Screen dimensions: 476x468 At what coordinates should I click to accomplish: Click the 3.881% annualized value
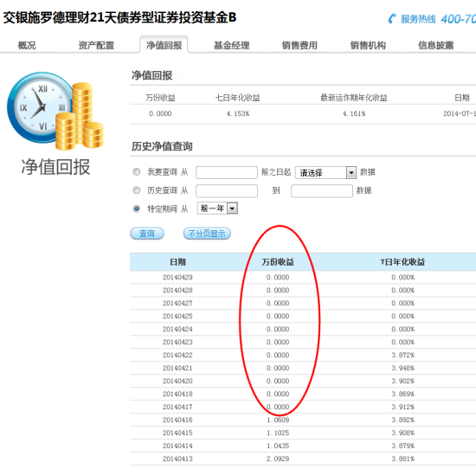tap(402, 458)
